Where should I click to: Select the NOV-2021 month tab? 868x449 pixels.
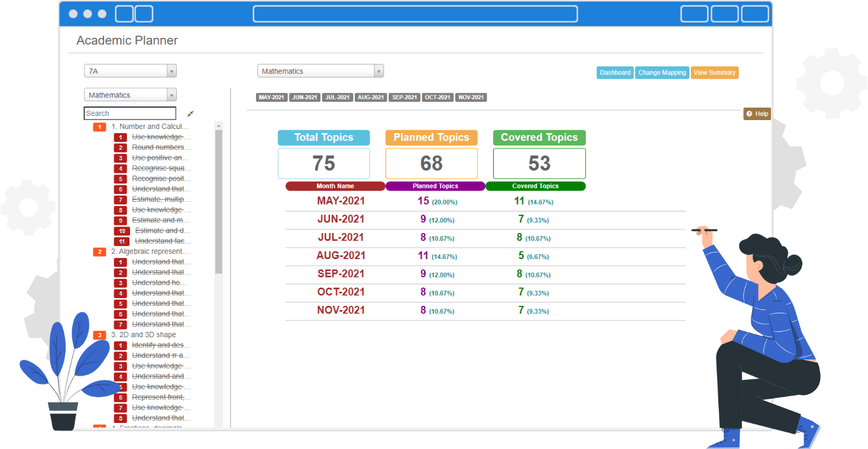pyautogui.click(x=471, y=97)
